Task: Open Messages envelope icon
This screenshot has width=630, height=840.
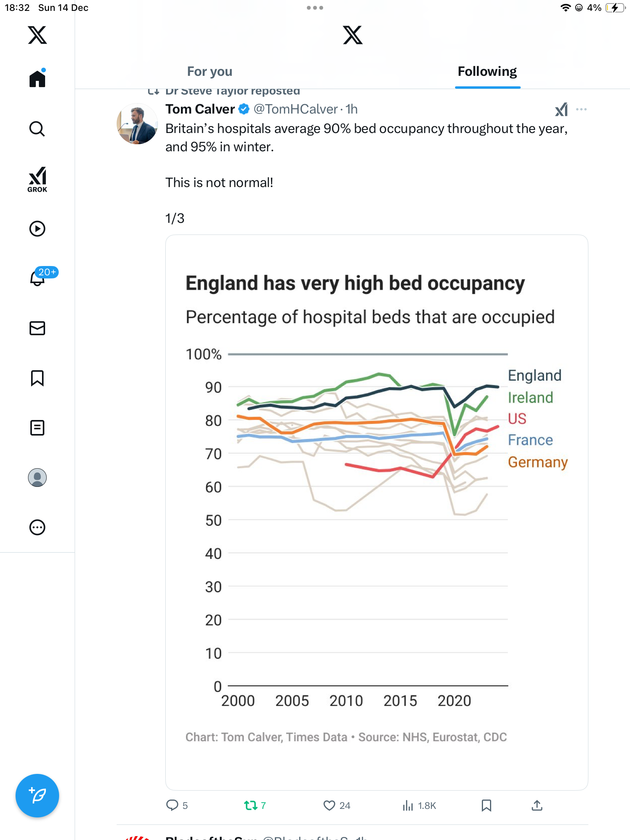Action: 37,328
